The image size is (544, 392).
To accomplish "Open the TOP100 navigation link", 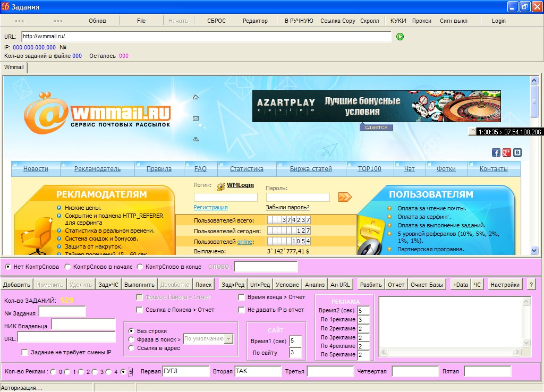I will click(x=370, y=168).
